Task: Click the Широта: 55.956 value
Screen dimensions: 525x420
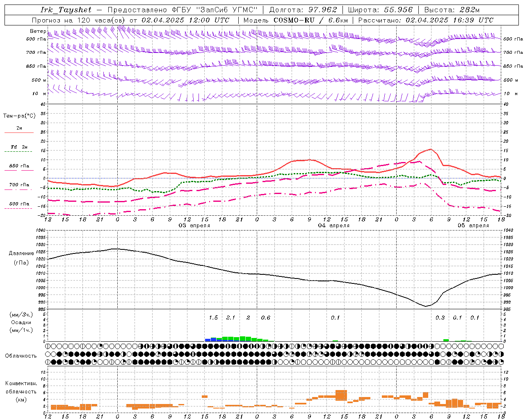Action: 380,10
